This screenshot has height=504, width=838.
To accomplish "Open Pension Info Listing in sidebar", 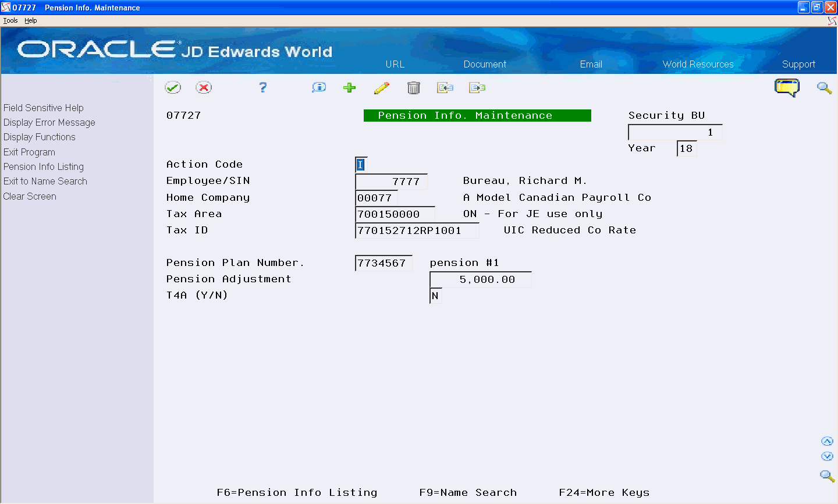I will coord(44,166).
